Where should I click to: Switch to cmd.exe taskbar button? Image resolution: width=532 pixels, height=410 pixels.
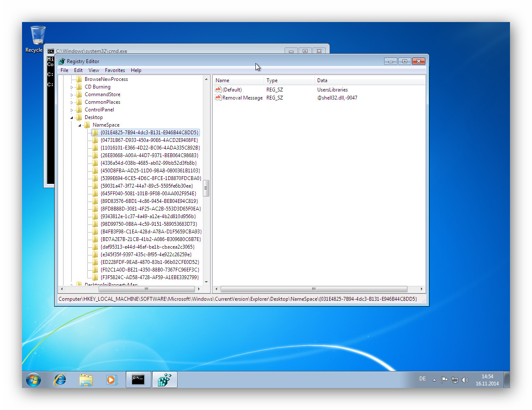tap(138, 380)
